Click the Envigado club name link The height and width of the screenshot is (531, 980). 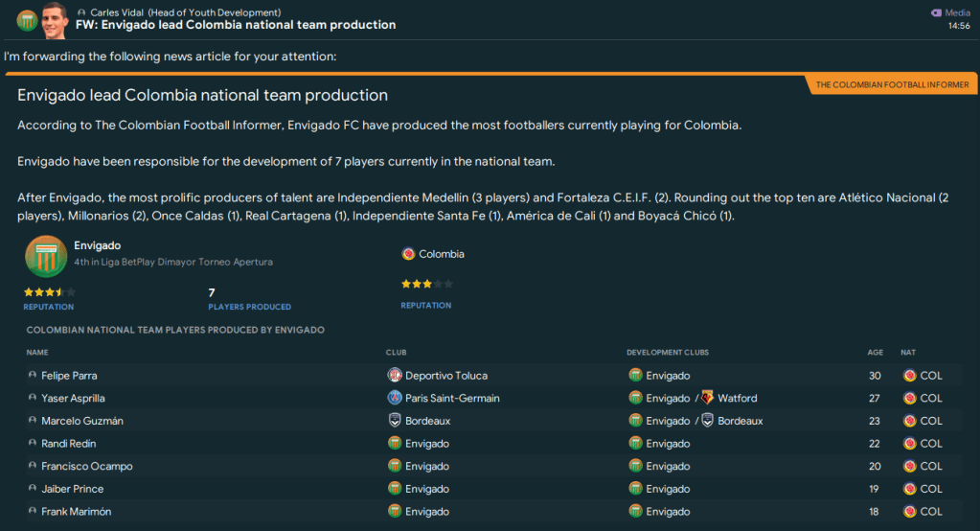tap(97, 245)
